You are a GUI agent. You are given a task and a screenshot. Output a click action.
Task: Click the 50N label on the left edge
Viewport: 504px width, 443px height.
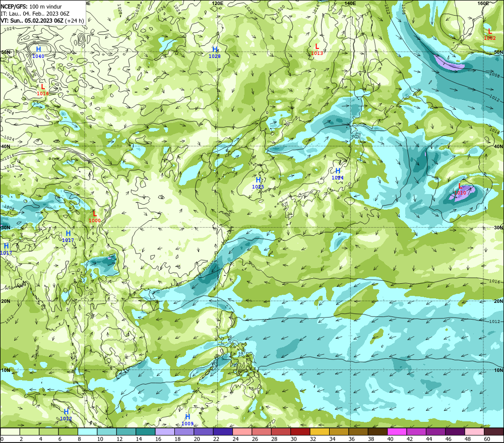click(x=6, y=52)
